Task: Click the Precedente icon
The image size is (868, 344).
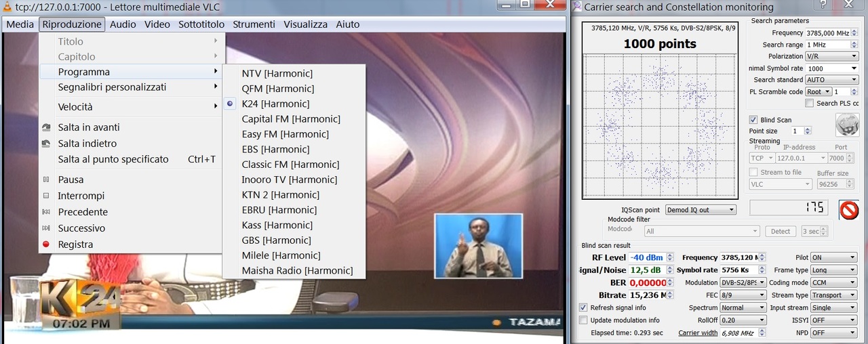Action: pos(46,212)
